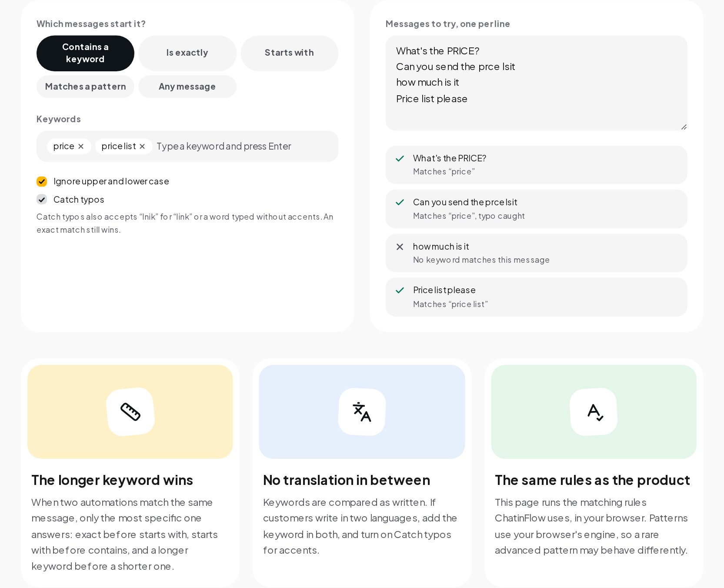
Task: Click the ruler icon in the yellow card
Action: coord(130,411)
